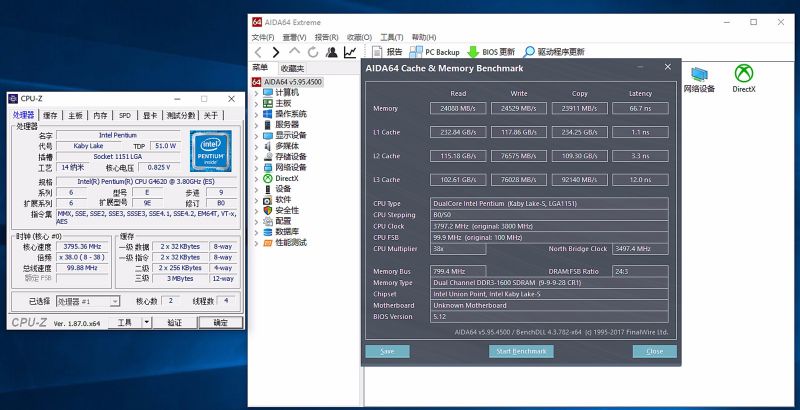The width and height of the screenshot is (800, 410).
Task: Open the graph icon in AIDA64 toolbar
Action: coord(350,52)
